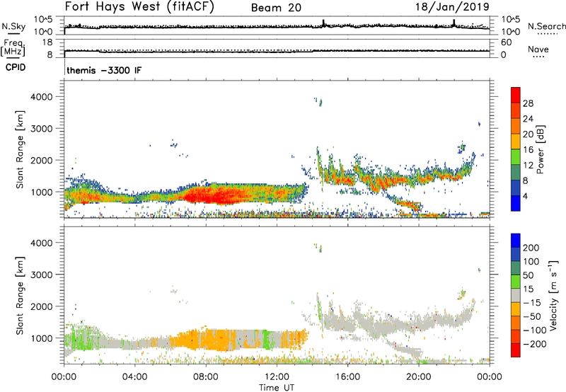Click the "Slant Range [km]" label of power panel
Viewport: 566px width, 392px height.
20,149
